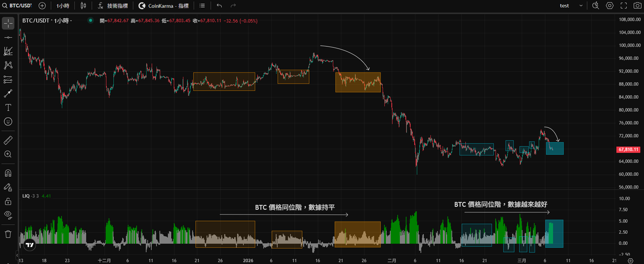
Task: Open time axis settings gear icon
Action: coord(630,260)
